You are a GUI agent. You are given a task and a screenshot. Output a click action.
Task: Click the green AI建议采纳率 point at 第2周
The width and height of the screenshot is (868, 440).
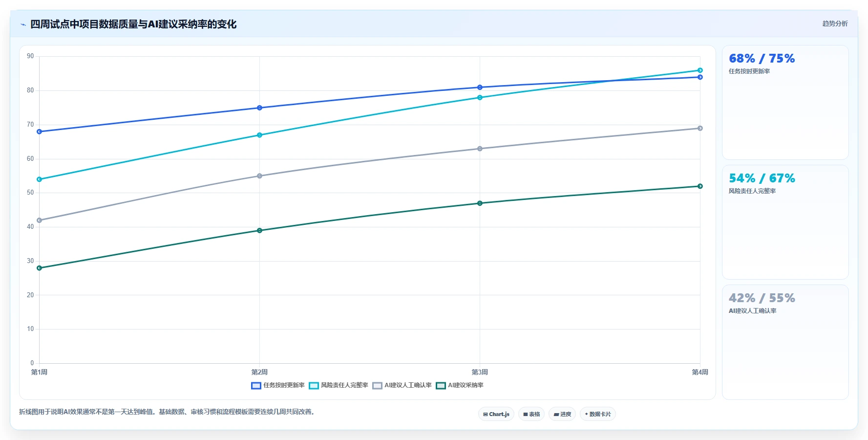[259, 230]
